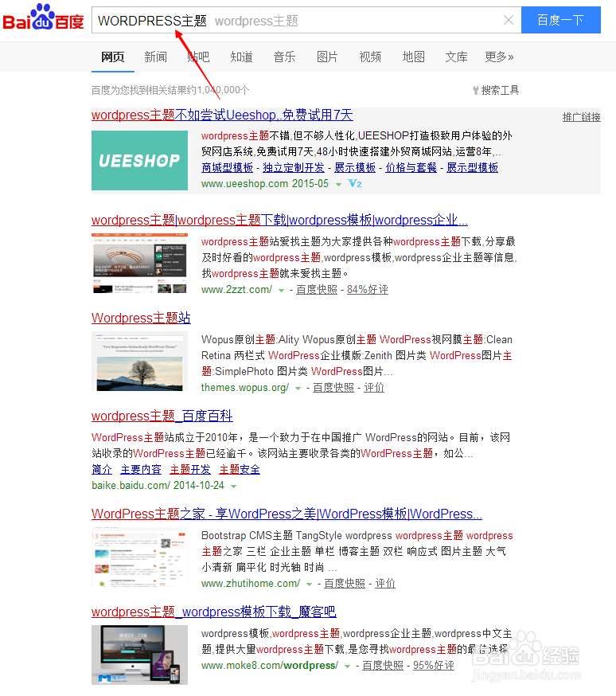Open the 主题开发 baike sublink
The height and width of the screenshot is (696, 616).
(x=190, y=470)
